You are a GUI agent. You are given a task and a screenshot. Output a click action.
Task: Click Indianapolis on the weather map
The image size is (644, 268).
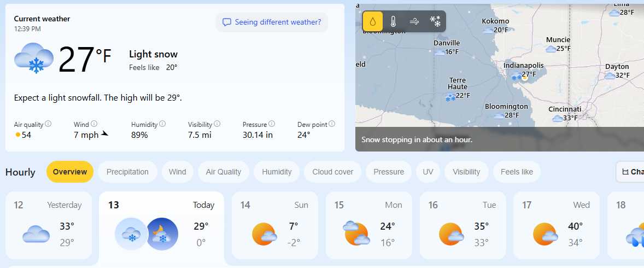(524, 66)
